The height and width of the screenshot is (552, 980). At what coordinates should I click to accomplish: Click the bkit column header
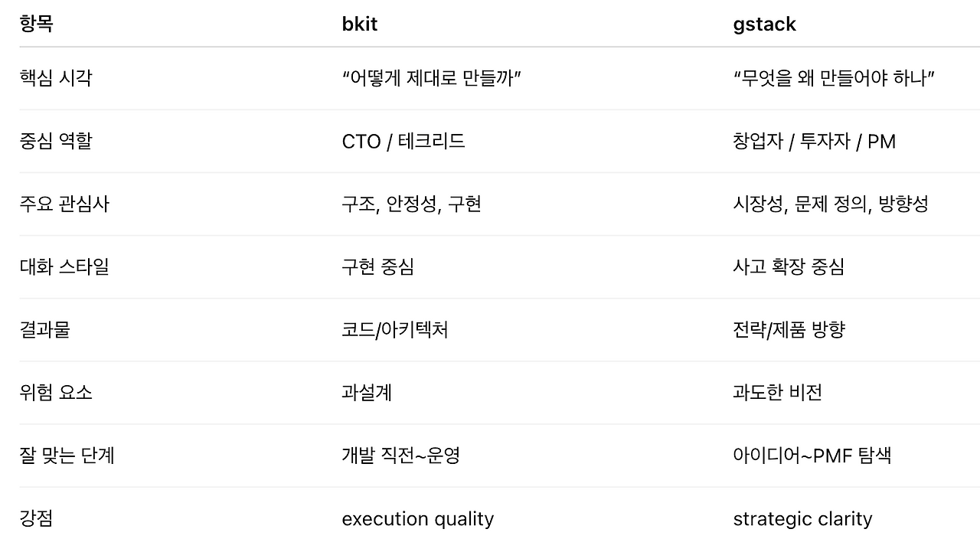pyautogui.click(x=359, y=24)
